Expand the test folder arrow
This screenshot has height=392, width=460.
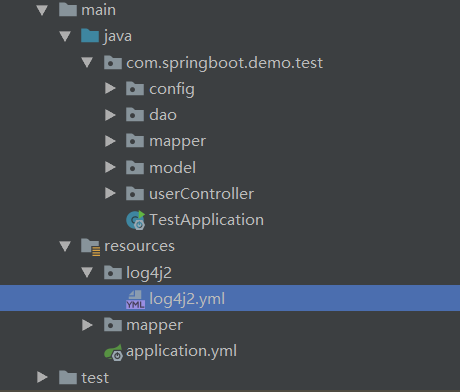point(42,377)
